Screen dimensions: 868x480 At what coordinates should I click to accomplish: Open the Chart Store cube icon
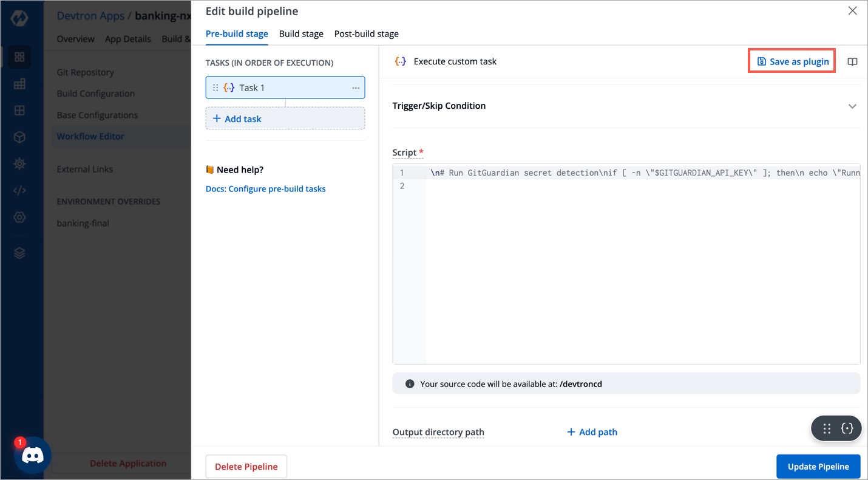19,137
